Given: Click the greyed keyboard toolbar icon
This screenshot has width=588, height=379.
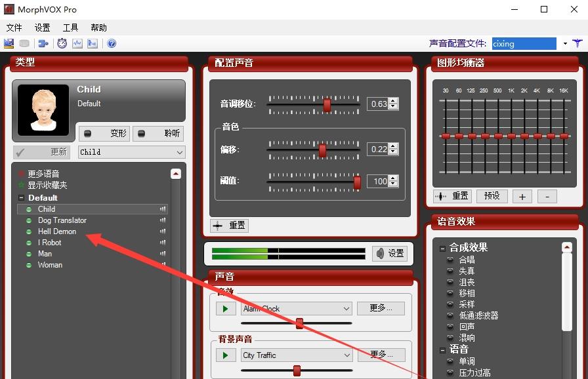Looking at the screenshot, I should tap(24, 43).
